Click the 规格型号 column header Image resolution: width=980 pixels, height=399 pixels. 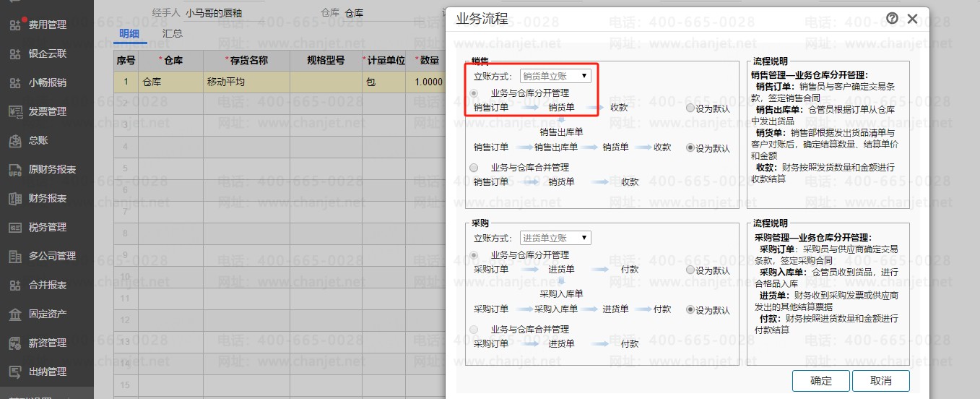[326, 61]
